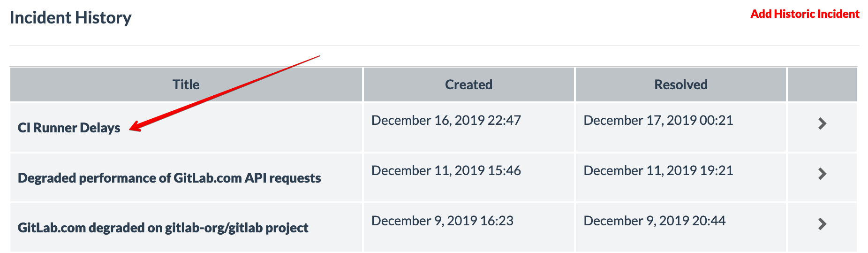Select created date December 16, 2019 22:47
The image size is (868, 253).
[446, 121]
